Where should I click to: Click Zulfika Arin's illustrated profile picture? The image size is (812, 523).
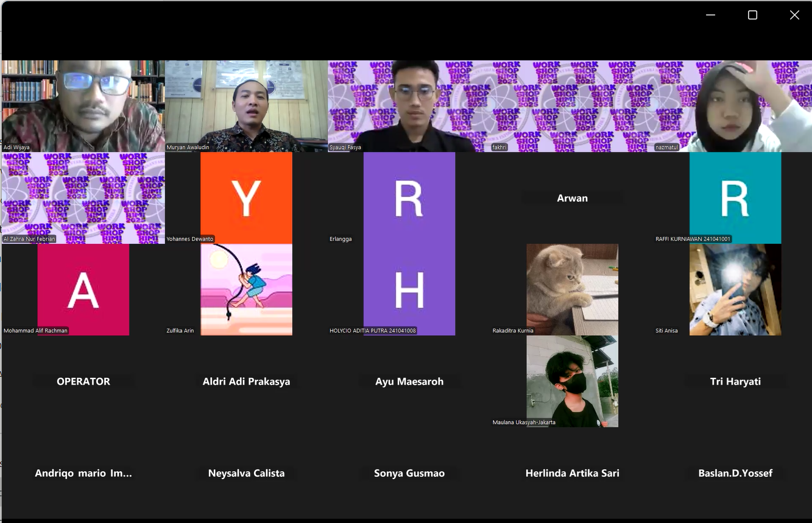click(x=246, y=290)
